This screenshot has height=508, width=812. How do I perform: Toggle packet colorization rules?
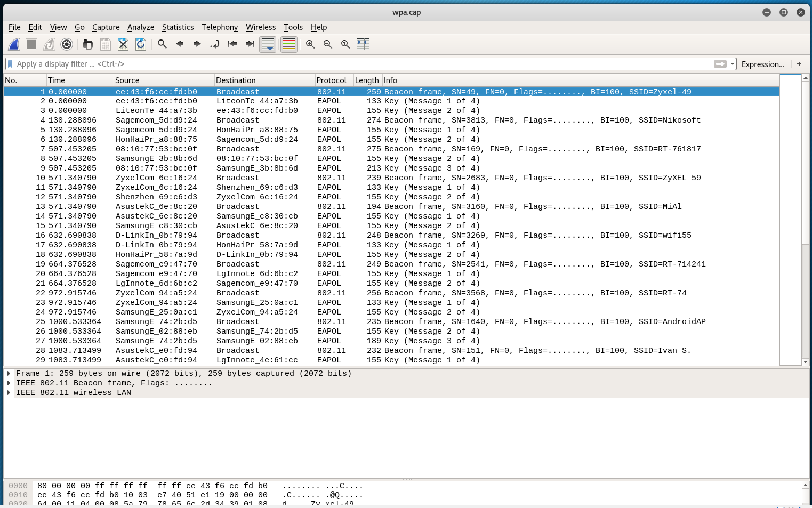pyautogui.click(x=288, y=44)
